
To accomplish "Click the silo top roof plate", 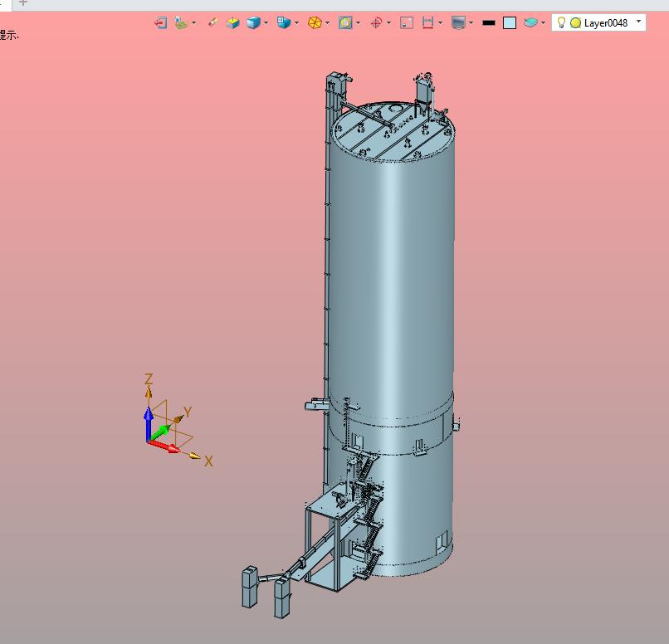I will point(393,132).
